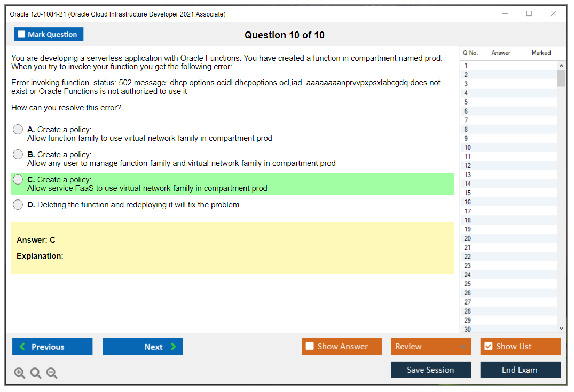
Task: Enable the Show Answer checkbox
Action: tap(310, 346)
